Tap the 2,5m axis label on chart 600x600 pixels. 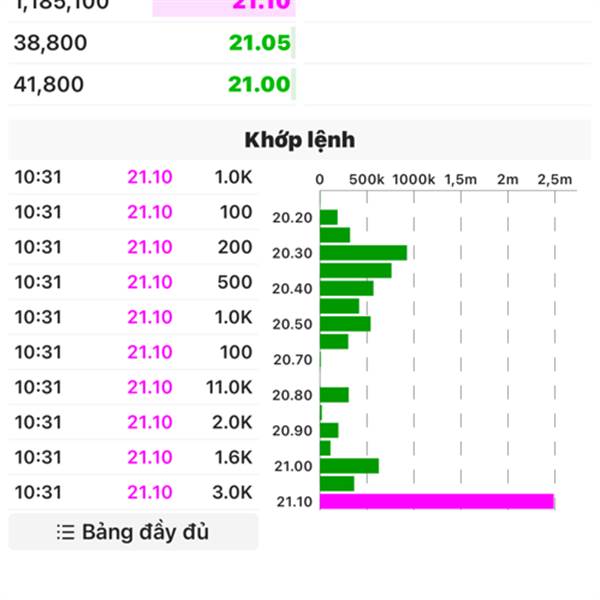[555, 179]
